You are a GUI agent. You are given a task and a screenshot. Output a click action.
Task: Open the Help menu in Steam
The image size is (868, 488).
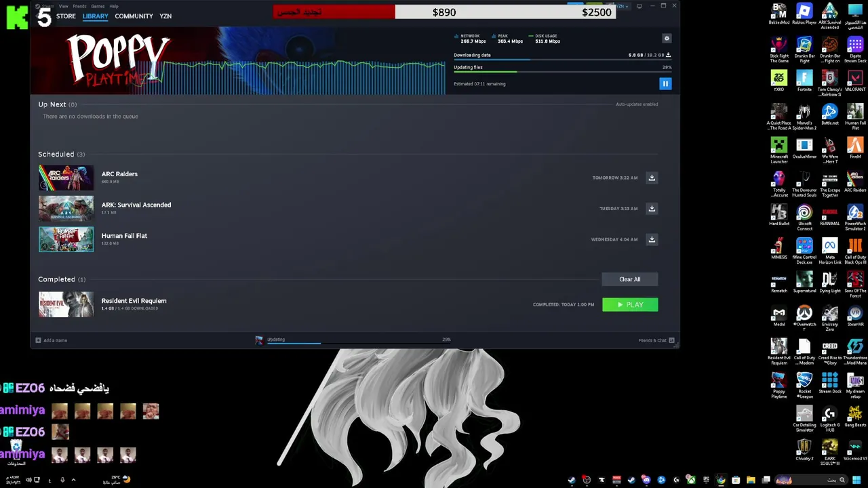[x=114, y=6]
